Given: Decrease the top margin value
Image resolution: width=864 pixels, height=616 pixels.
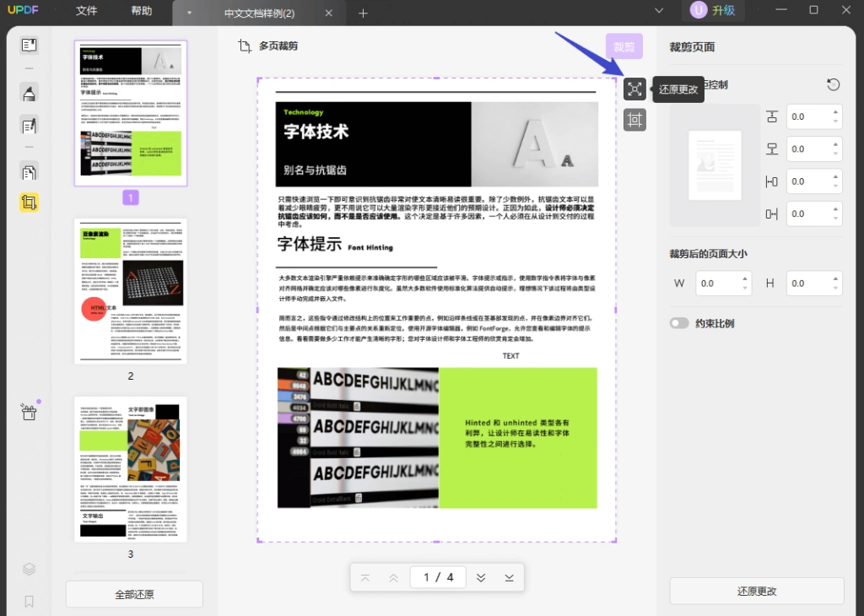Looking at the screenshot, I should click(835, 122).
